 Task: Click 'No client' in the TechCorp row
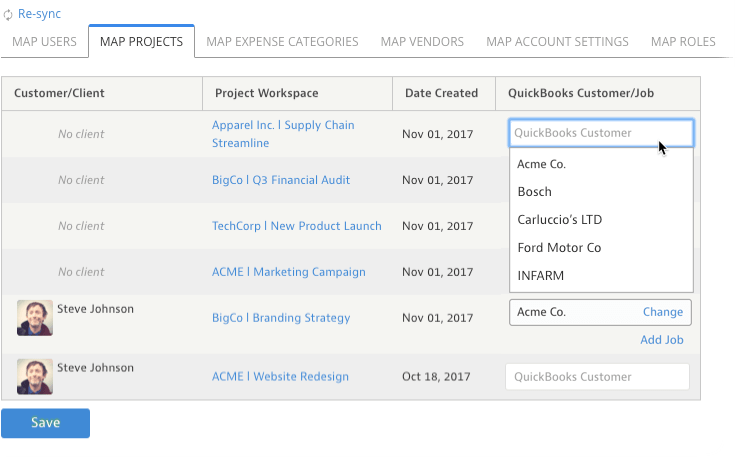pyautogui.click(x=81, y=226)
